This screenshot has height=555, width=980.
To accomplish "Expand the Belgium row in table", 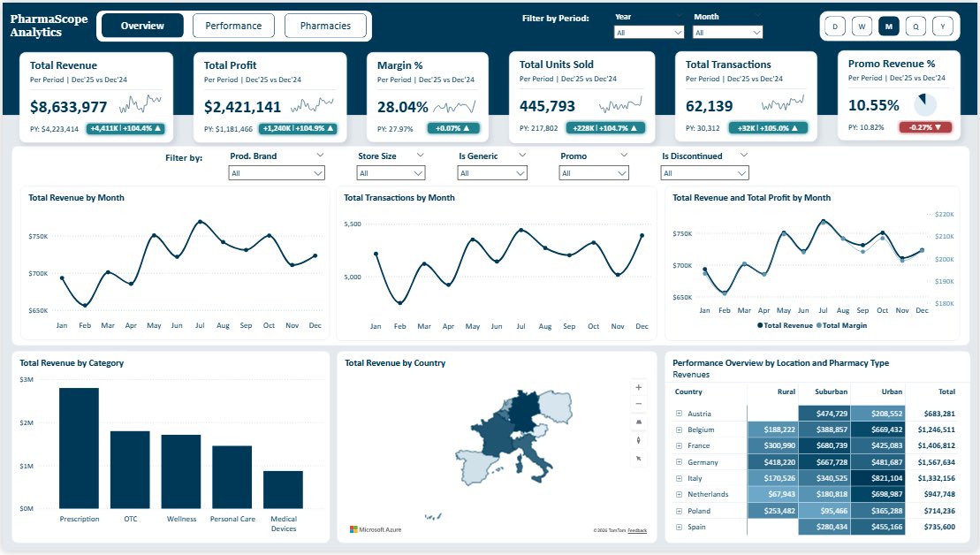I will [x=679, y=430].
